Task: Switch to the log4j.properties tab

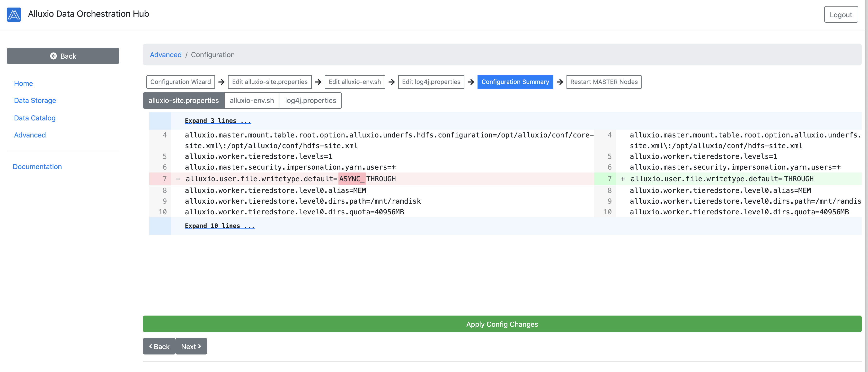Action: (x=311, y=100)
